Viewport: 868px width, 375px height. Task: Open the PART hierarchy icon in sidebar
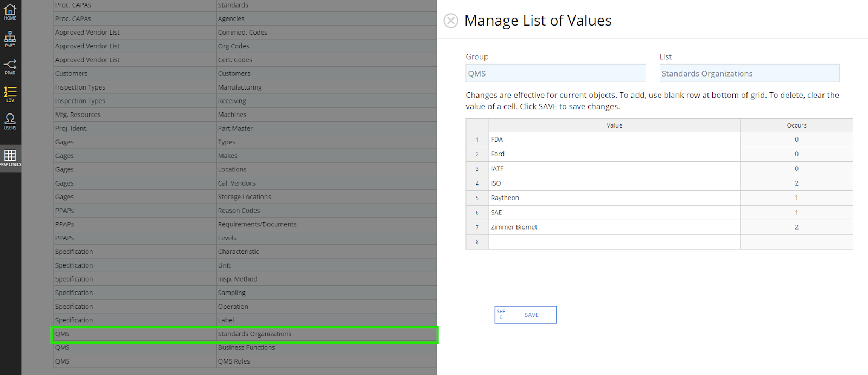[10, 39]
